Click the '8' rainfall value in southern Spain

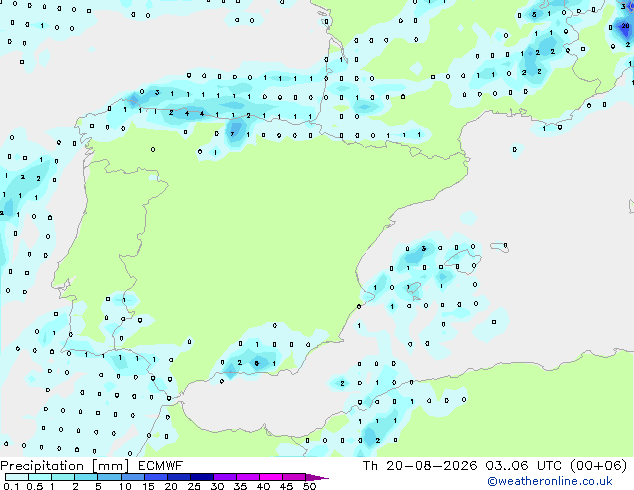pos(256,363)
